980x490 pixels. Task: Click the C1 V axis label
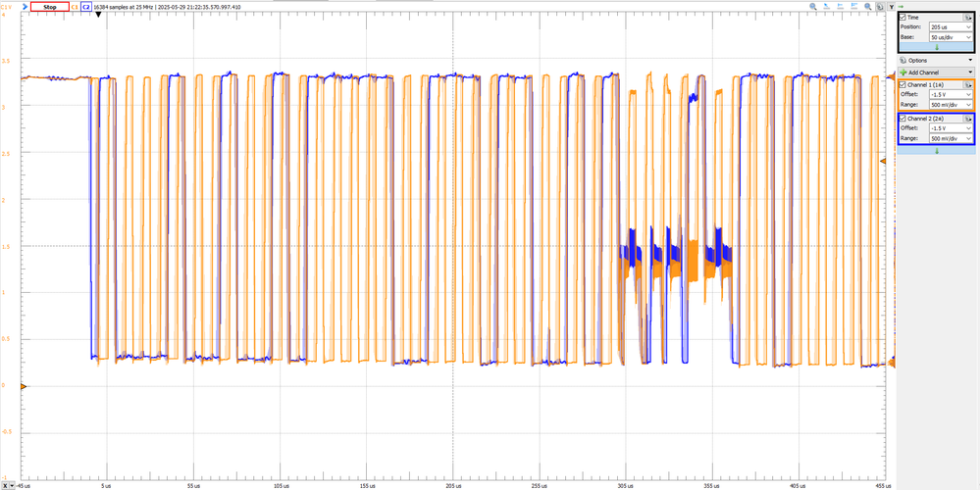tap(6, 7)
